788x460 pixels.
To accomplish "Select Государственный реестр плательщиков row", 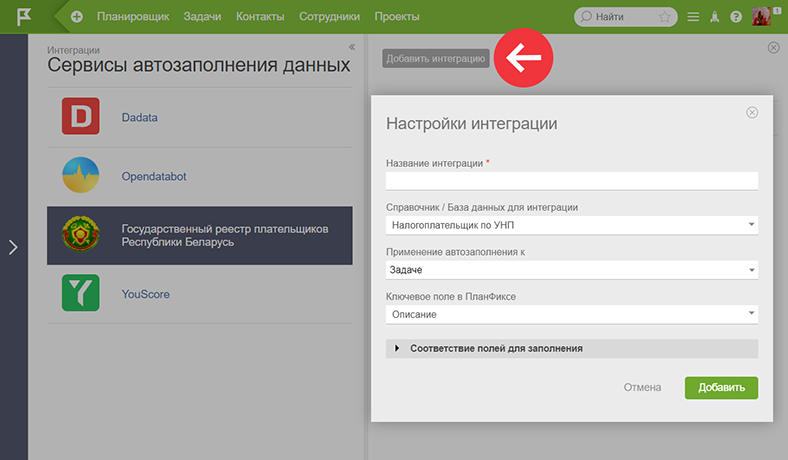I will pyautogui.click(x=200, y=235).
